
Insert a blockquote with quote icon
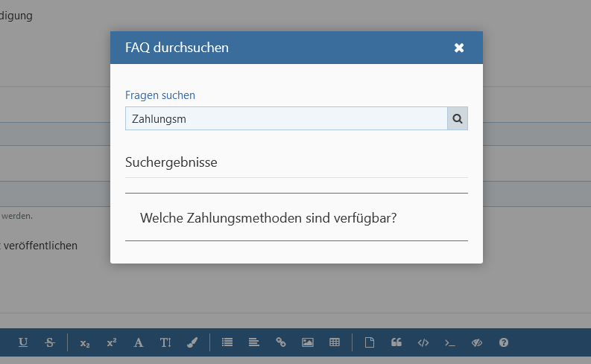pos(396,342)
